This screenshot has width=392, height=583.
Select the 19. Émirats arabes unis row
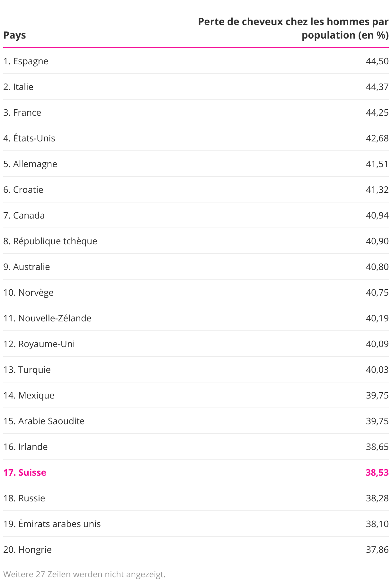coord(196,524)
